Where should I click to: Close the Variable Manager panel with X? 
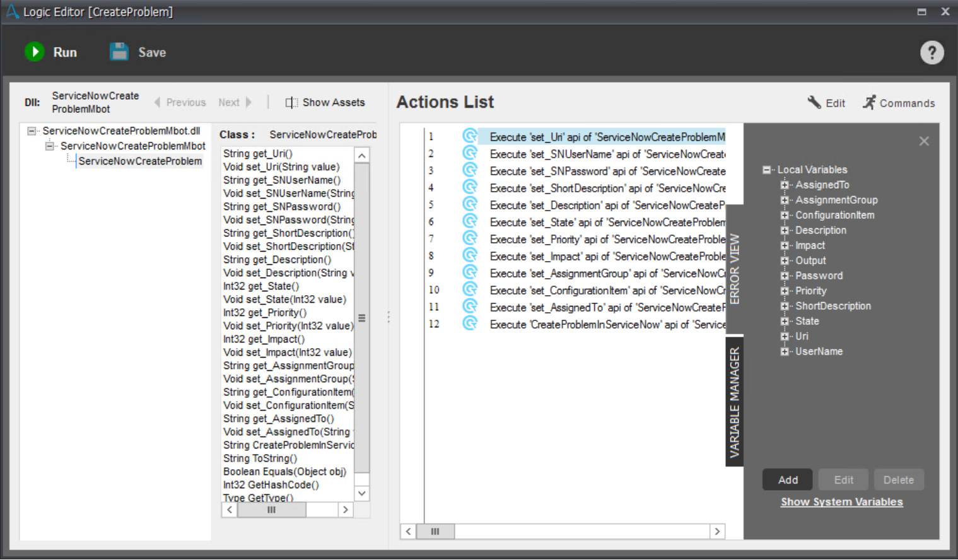[x=924, y=141]
